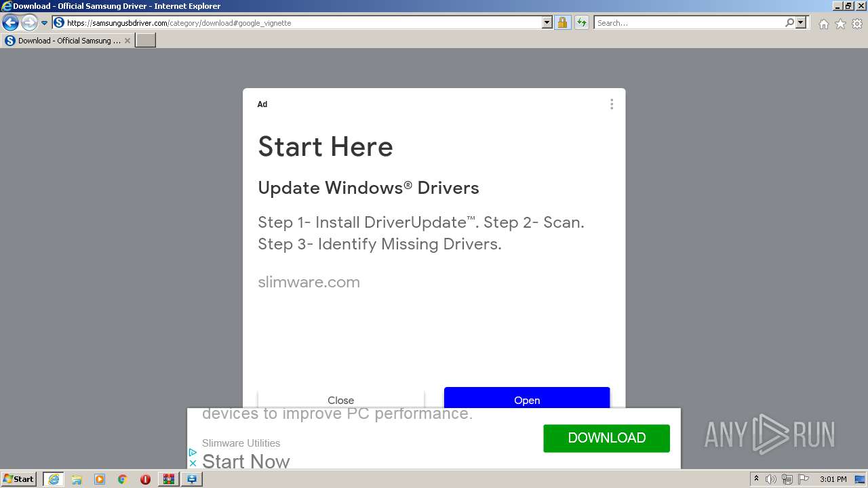
Task: Restore down the Internet Explorer window
Action: [848, 6]
